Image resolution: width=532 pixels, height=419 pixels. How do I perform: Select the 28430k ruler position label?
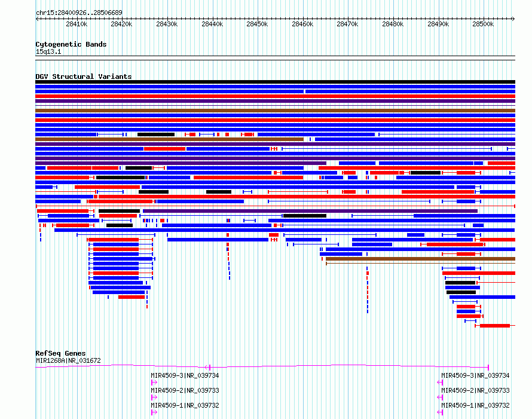tap(167, 24)
